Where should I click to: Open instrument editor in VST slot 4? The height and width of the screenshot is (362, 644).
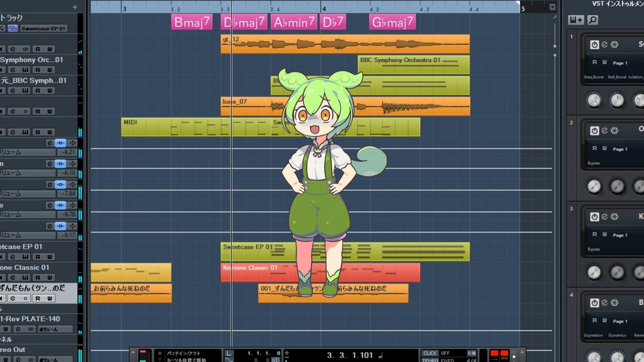(604, 302)
